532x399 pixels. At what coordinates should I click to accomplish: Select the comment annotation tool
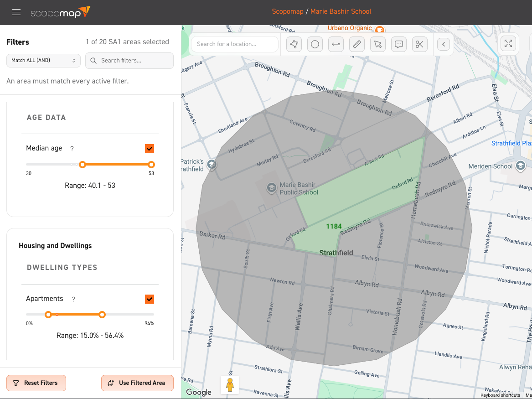[399, 44]
